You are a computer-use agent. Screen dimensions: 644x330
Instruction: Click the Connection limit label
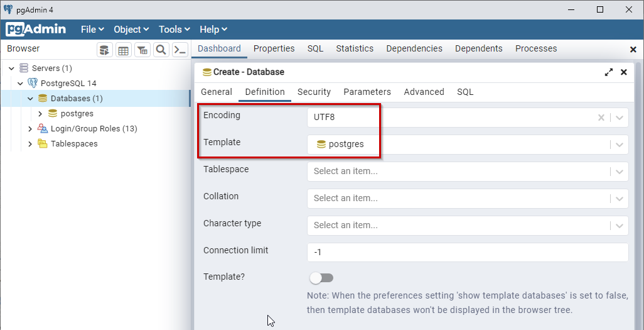(236, 250)
